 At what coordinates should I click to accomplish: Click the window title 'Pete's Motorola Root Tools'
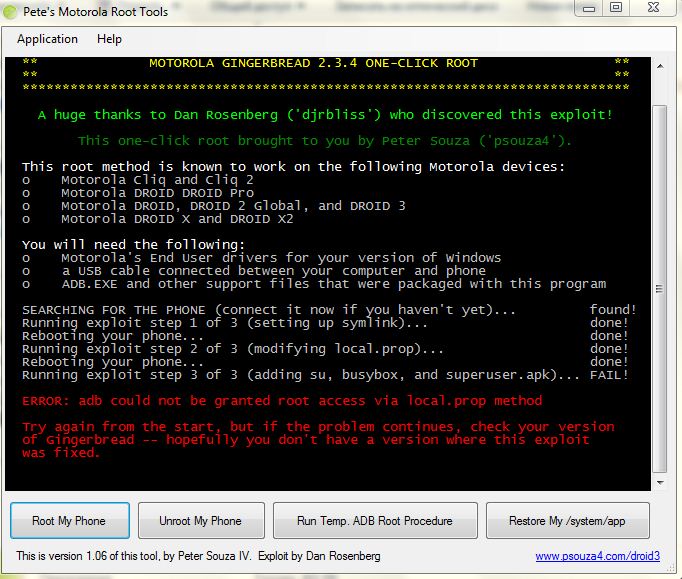pyautogui.click(x=95, y=12)
